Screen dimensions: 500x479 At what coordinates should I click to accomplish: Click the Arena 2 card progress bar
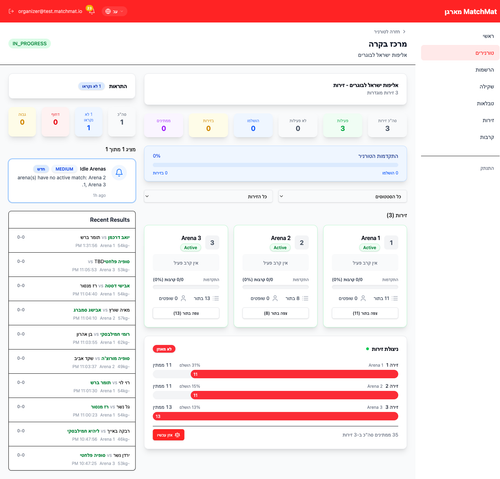(275, 287)
